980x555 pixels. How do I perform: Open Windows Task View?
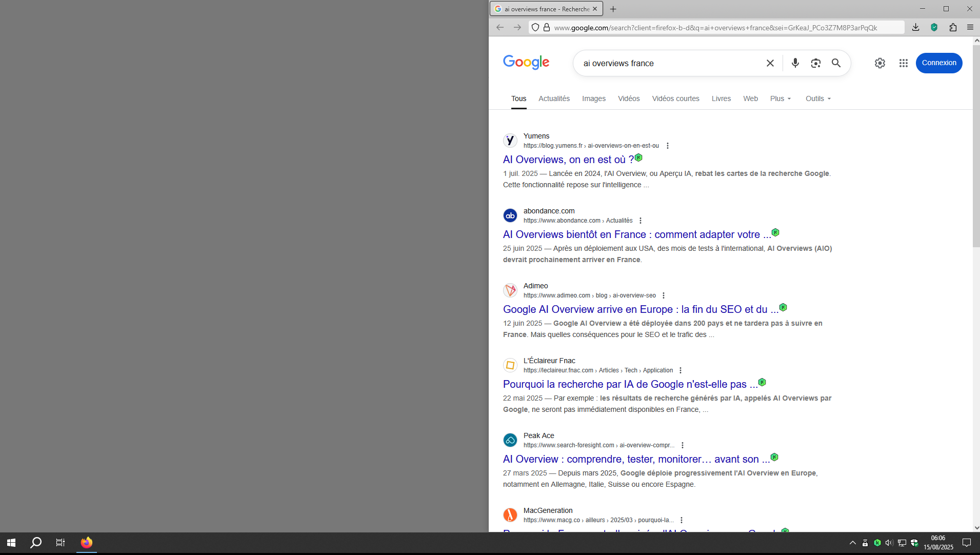[x=61, y=543]
